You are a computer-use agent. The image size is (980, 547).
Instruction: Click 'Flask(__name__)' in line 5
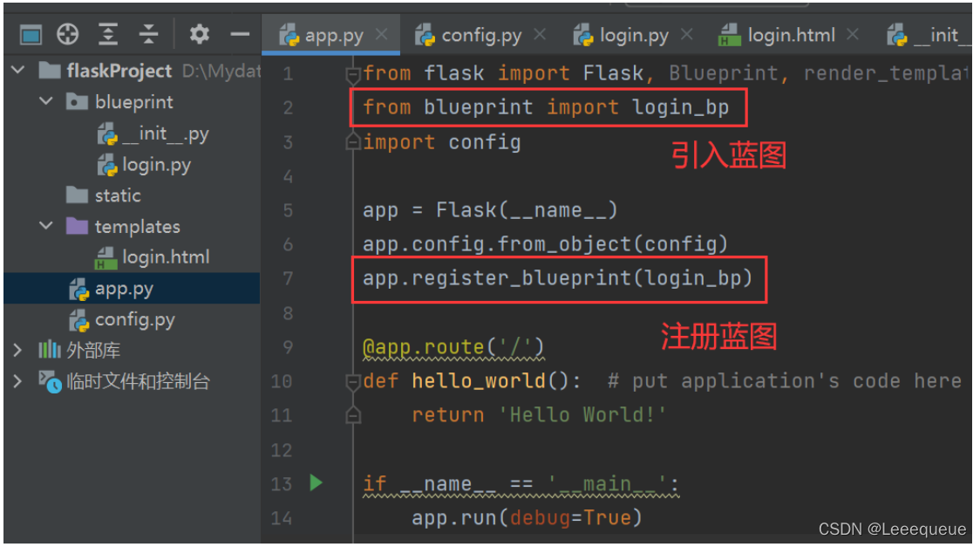(x=527, y=210)
